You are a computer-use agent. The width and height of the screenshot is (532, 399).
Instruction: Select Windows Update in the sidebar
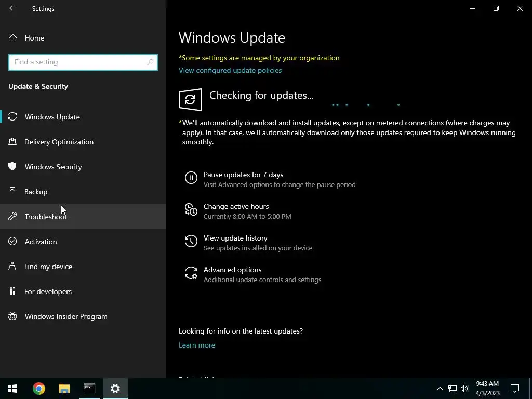[x=83, y=117]
